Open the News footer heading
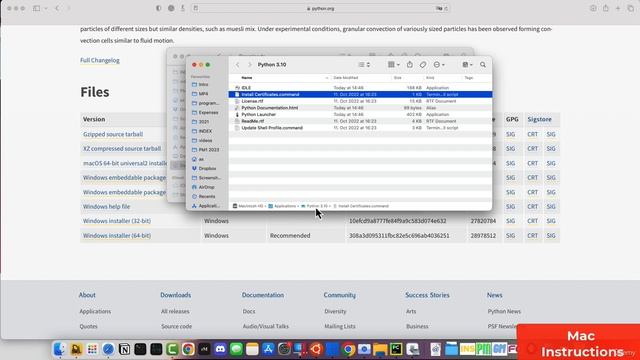 [494, 295]
